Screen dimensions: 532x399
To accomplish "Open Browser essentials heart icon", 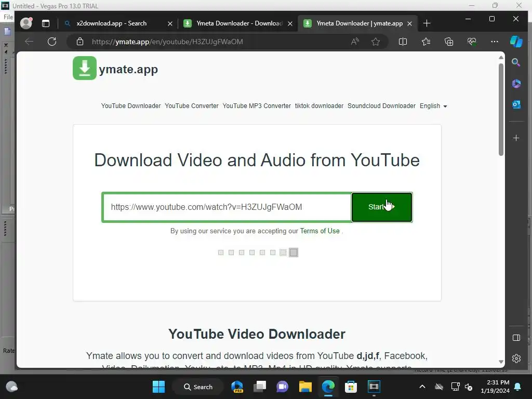I will (x=472, y=42).
